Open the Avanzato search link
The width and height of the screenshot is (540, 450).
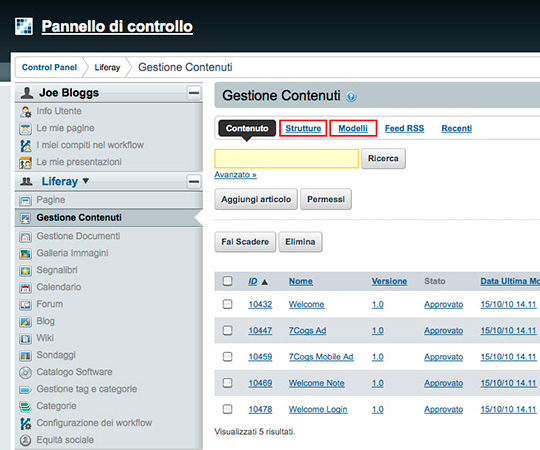236,175
